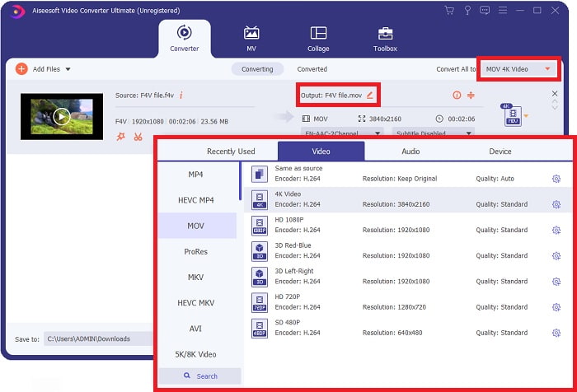This screenshot has height=392, width=577.
Task: Click the 3D Left-Right cube icon
Action: [260, 277]
